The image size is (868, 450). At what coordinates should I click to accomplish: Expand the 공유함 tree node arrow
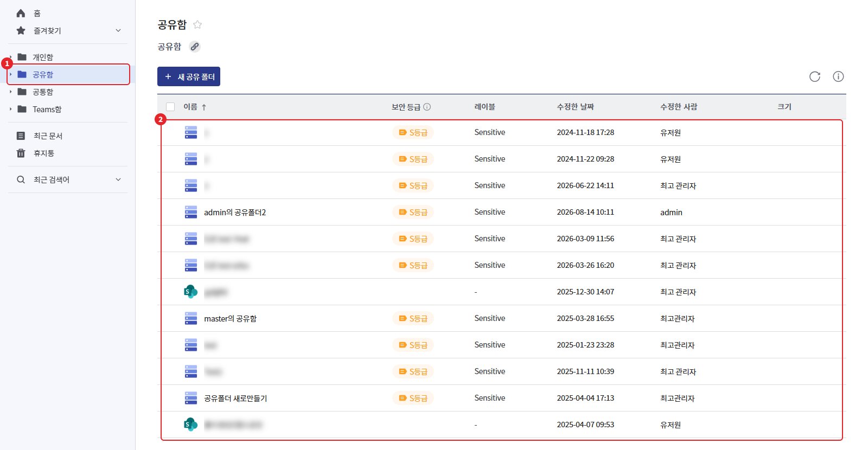10,74
